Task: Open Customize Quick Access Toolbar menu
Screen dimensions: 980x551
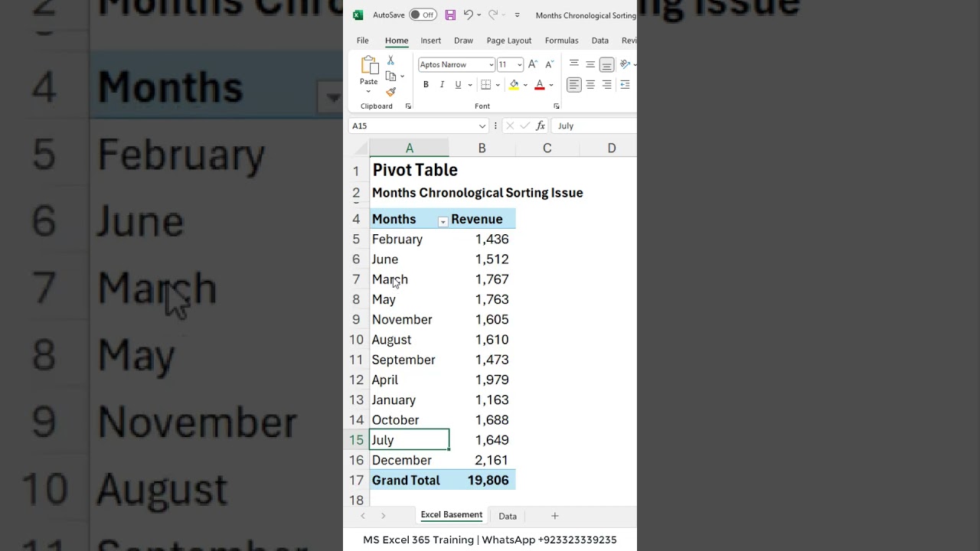Action: click(x=517, y=15)
